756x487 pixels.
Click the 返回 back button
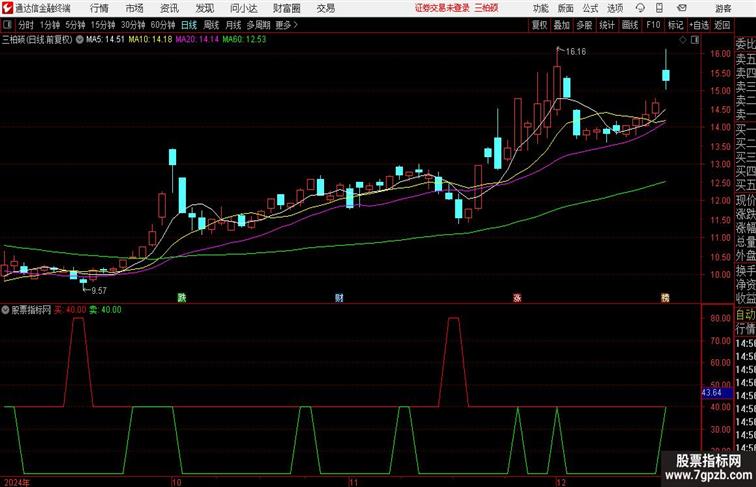click(x=722, y=25)
